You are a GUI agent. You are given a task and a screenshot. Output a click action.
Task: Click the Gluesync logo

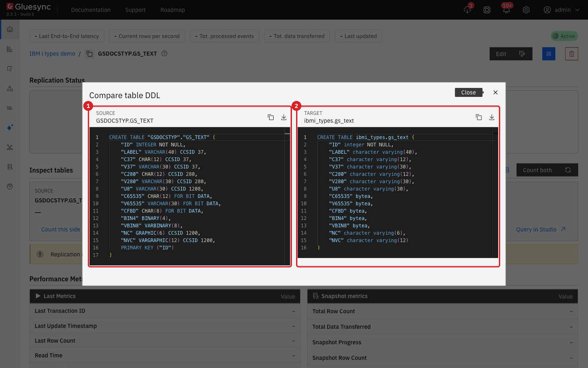tap(28, 7)
